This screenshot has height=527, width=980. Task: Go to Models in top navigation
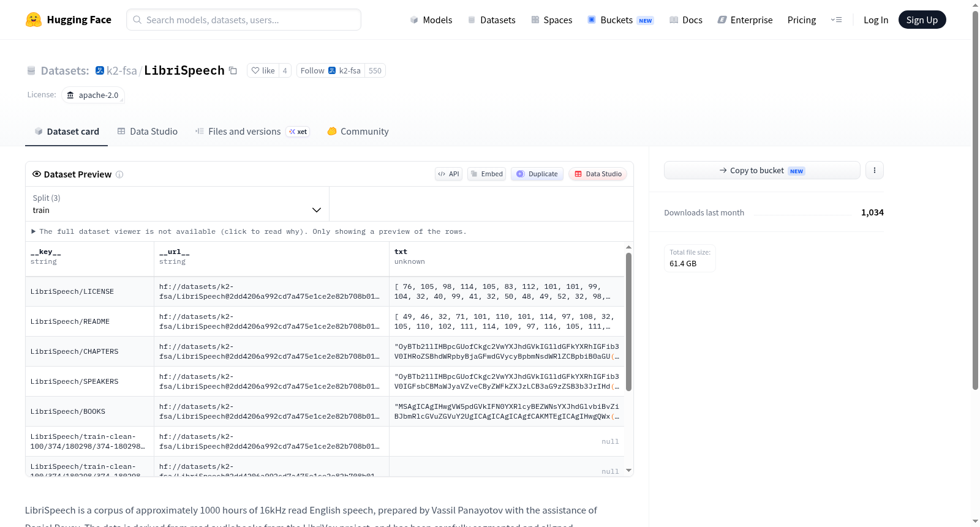(431, 20)
